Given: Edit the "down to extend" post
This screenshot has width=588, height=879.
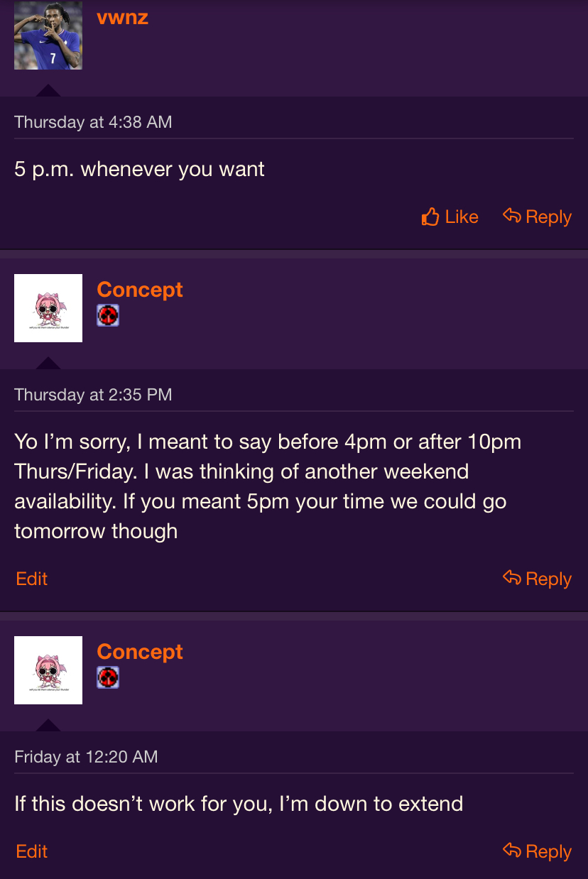Looking at the screenshot, I should (x=31, y=851).
